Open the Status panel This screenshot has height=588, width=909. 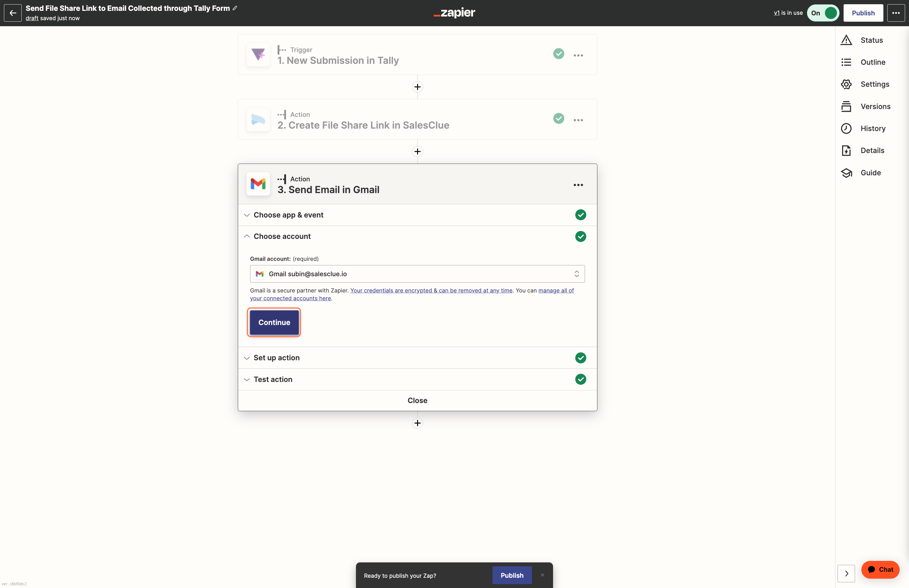click(x=862, y=40)
